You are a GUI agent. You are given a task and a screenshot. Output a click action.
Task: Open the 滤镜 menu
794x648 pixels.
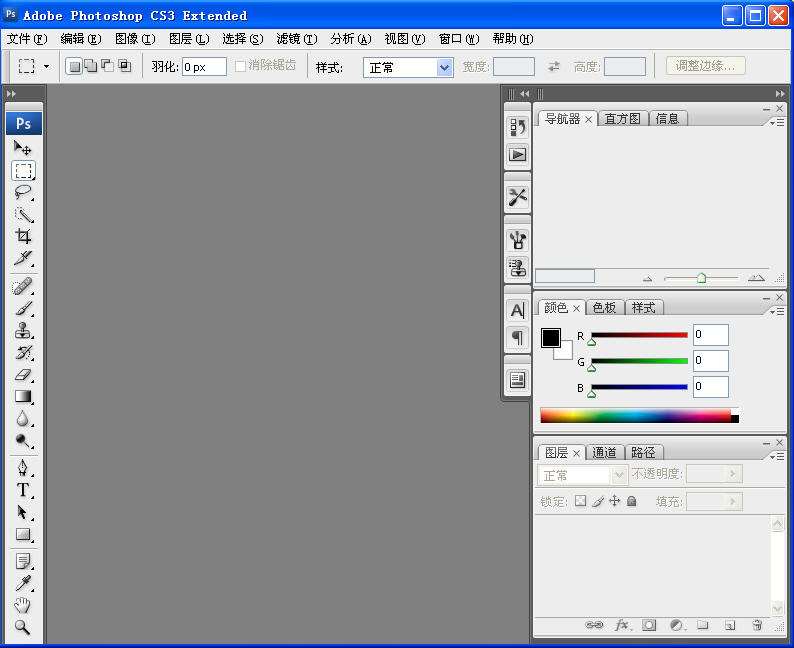[297, 39]
